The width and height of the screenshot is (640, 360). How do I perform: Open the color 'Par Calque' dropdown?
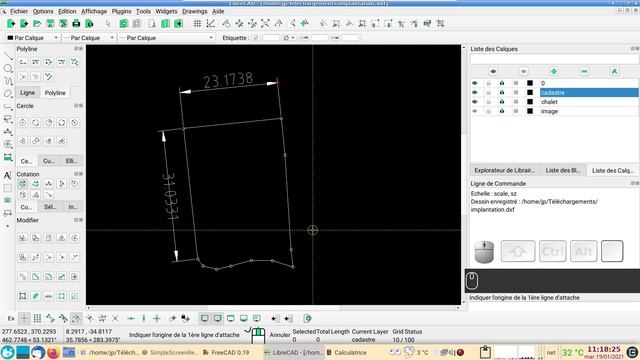33,38
